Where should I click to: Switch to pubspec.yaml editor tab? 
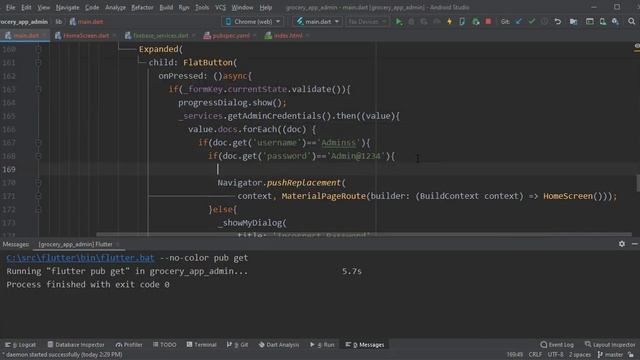tap(230, 36)
